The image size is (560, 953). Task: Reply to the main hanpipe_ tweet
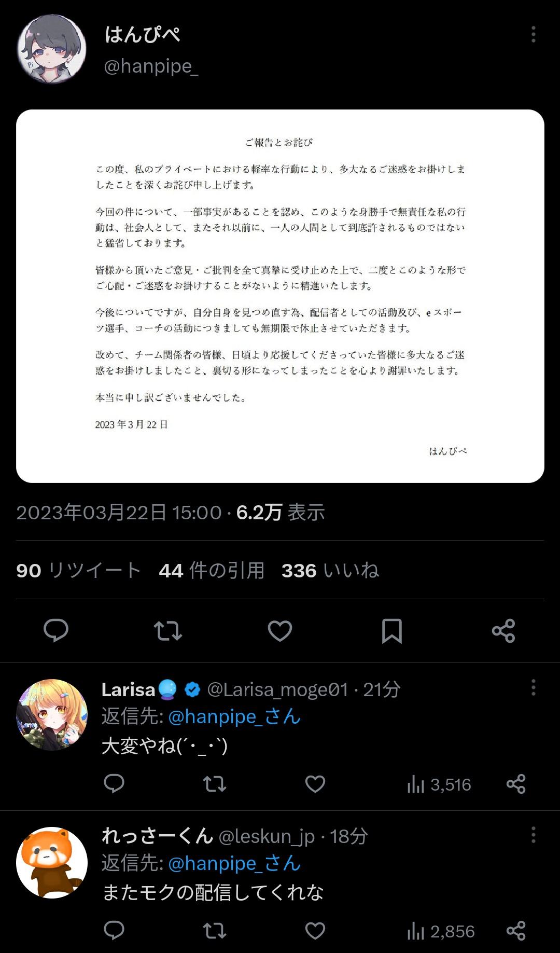[56, 631]
